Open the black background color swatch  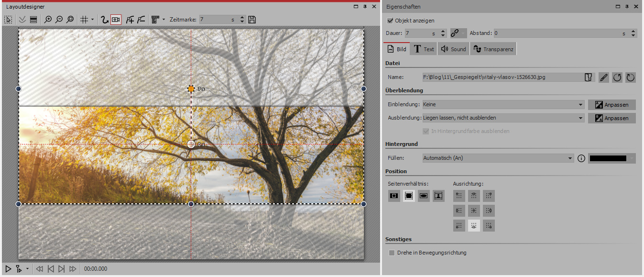(612, 158)
